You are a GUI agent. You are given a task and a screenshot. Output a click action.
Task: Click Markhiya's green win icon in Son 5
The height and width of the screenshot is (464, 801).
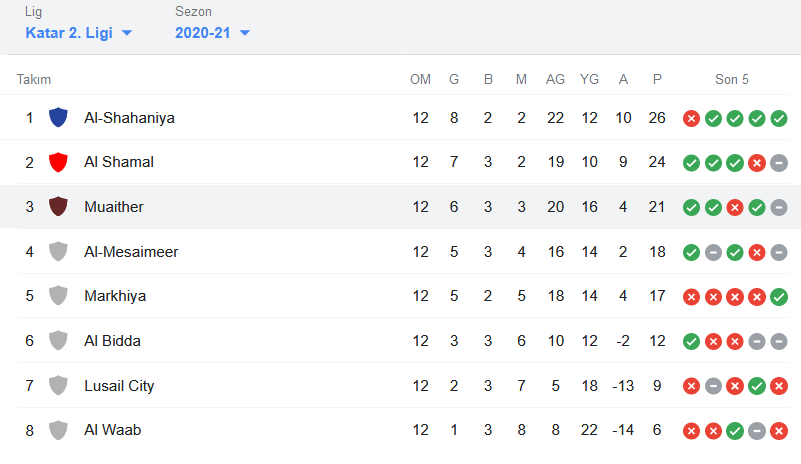(x=779, y=296)
